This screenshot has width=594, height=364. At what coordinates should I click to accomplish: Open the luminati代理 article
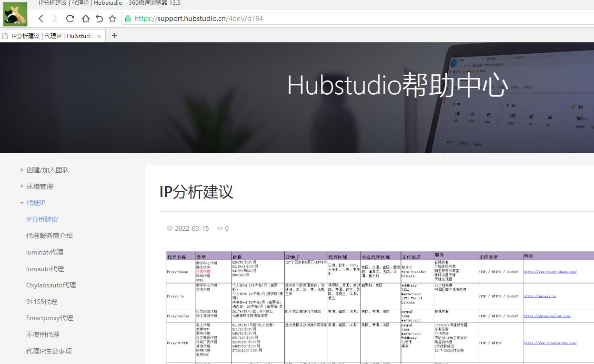(45, 252)
